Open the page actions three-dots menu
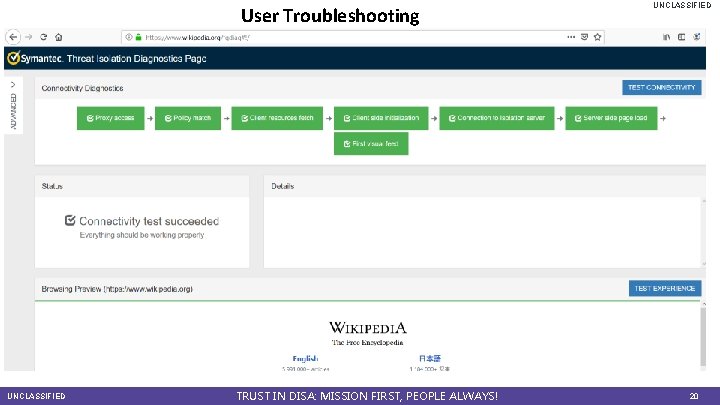The height and width of the screenshot is (405, 720). click(571, 37)
